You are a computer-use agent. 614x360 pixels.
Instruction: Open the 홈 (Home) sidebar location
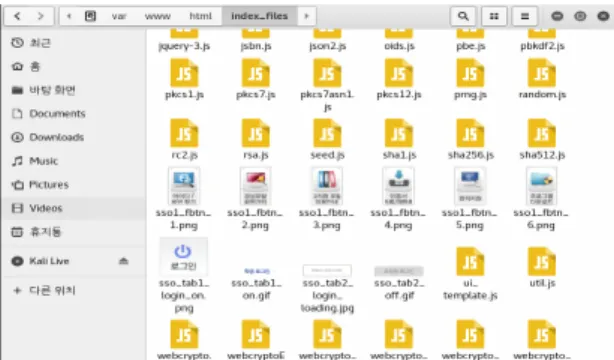tap(74, 66)
